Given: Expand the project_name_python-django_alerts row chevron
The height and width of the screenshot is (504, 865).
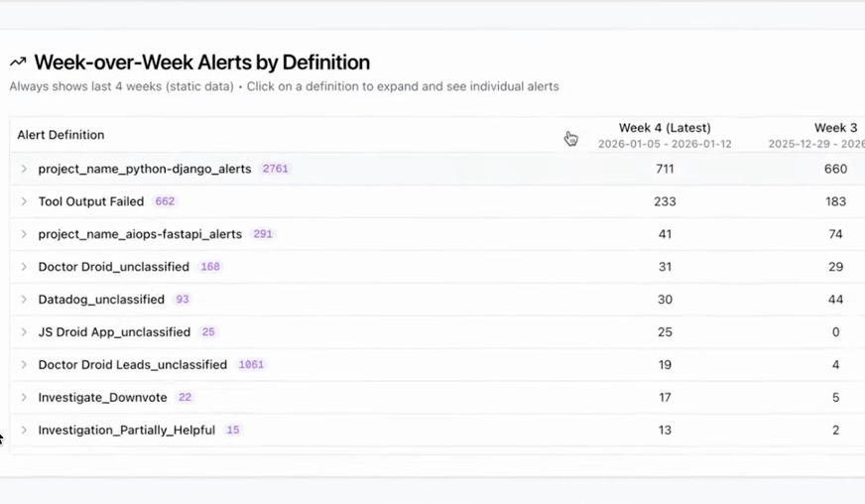Looking at the screenshot, I should tap(24, 169).
